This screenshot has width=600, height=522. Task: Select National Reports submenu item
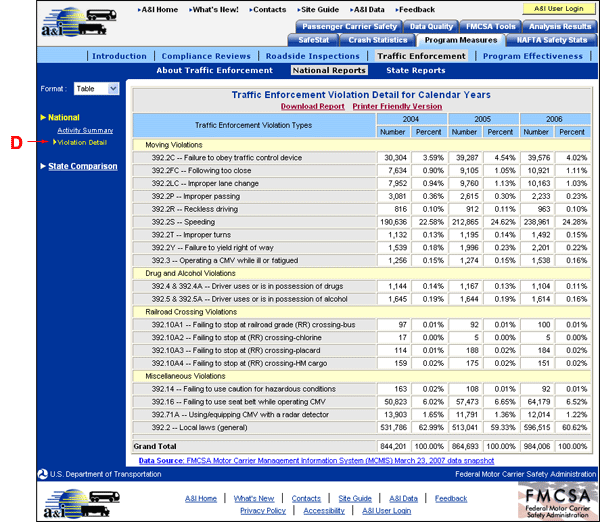point(329,70)
